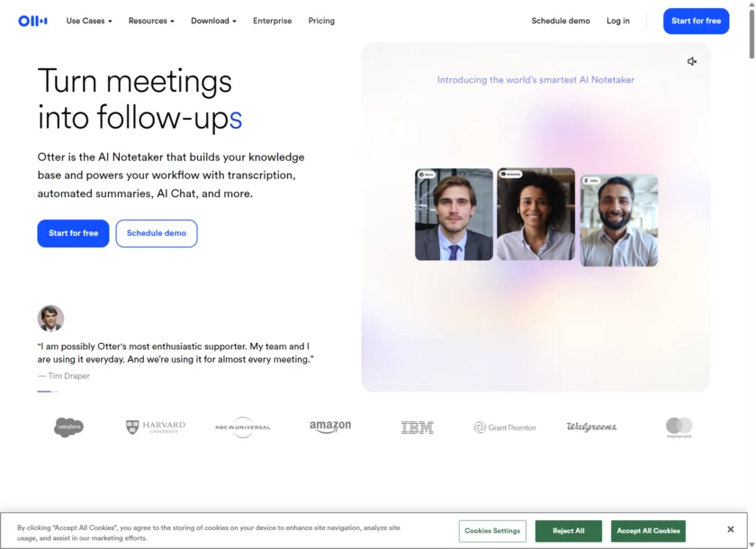The width and height of the screenshot is (756, 549).
Task: Click the IBM logo
Action: (x=418, y=427)
